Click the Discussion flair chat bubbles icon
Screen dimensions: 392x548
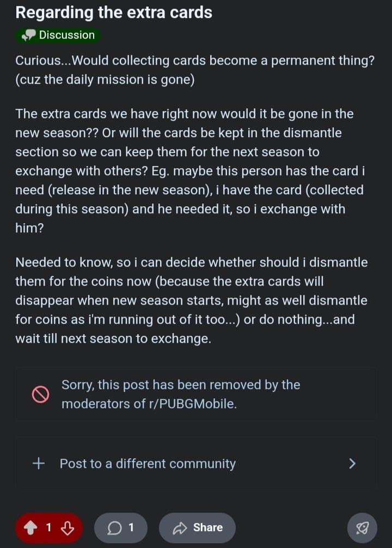click(28, 35)
